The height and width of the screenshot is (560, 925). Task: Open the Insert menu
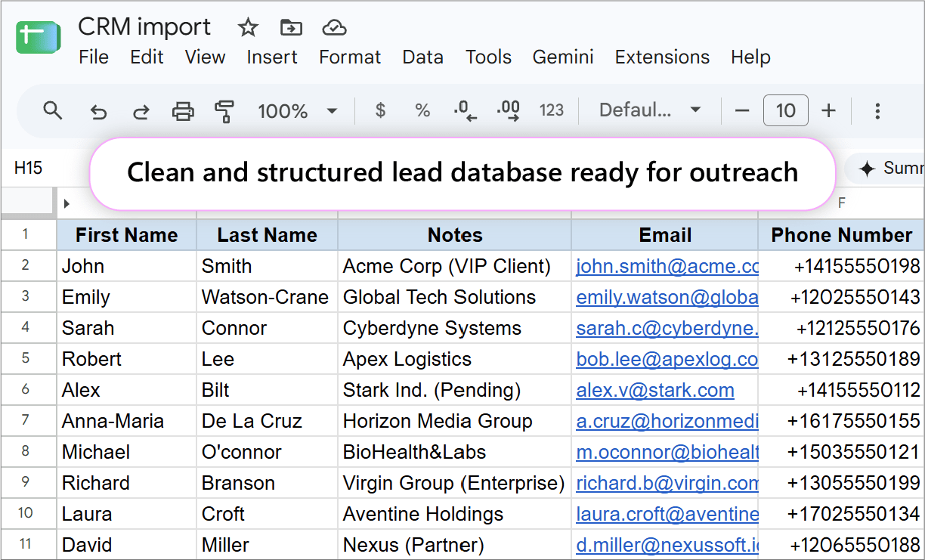(272, 57)
